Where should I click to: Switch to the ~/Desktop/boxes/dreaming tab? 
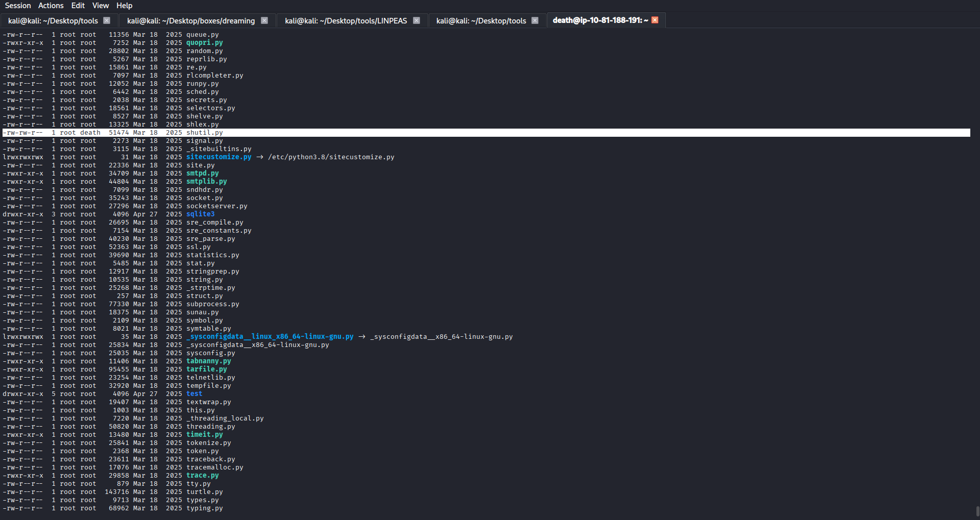191,21
